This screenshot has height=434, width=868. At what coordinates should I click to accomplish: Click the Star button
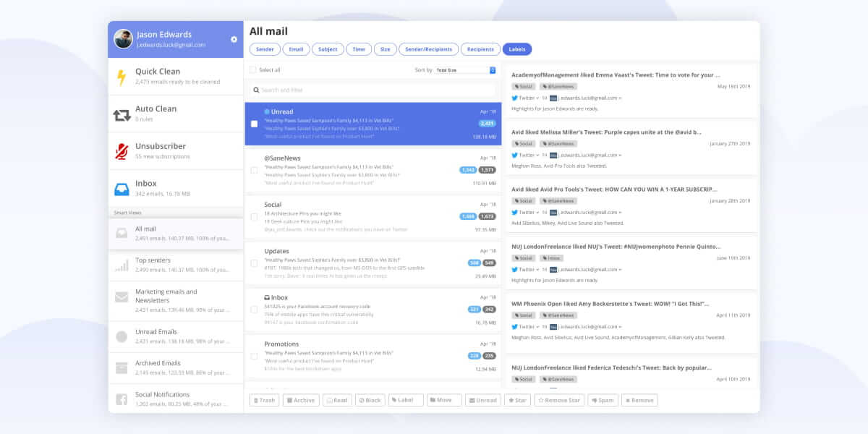click(518, 400)
